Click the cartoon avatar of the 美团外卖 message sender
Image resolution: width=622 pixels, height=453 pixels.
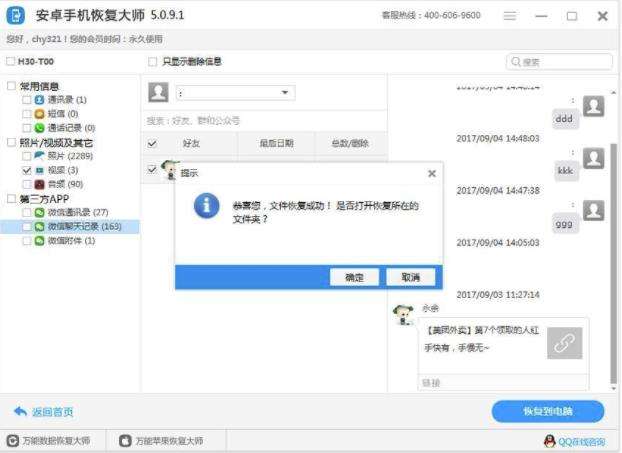[x=403, y=315]
